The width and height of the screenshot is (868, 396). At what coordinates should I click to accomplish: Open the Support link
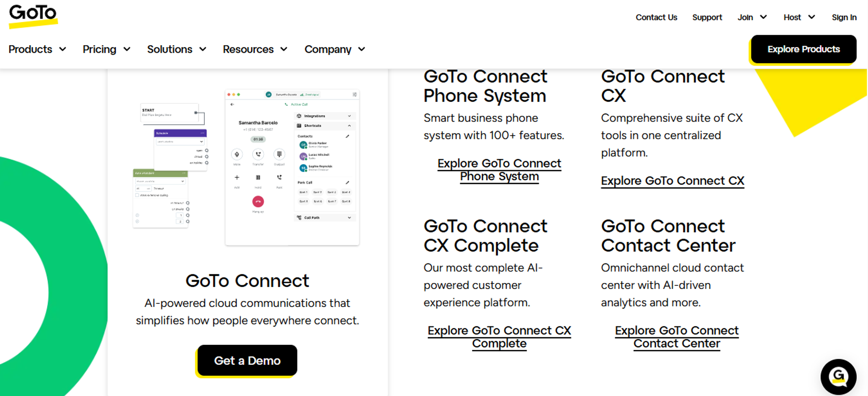click(x=707, y=17)
